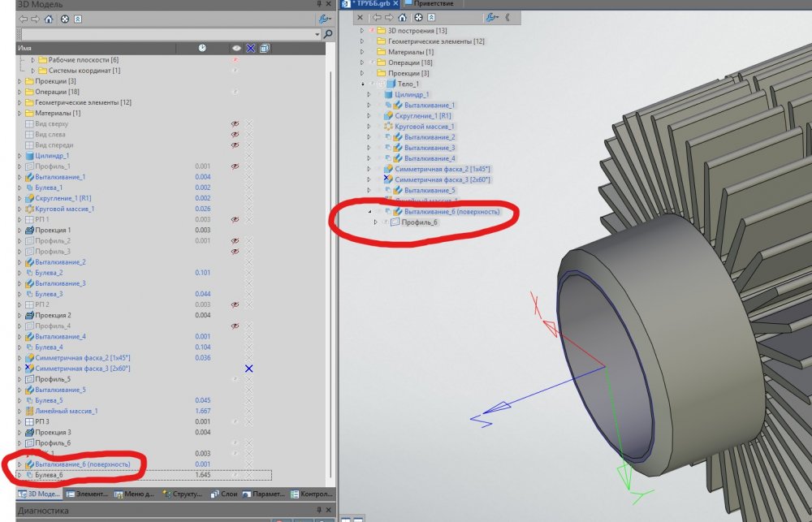The image size is (812, 522).
Task: Click the X icon in the viewport tree toolbar
Action: 361,18
